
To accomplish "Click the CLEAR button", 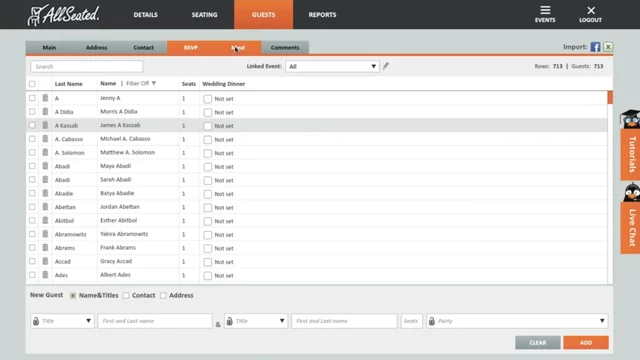I will (x=538, y=342).
